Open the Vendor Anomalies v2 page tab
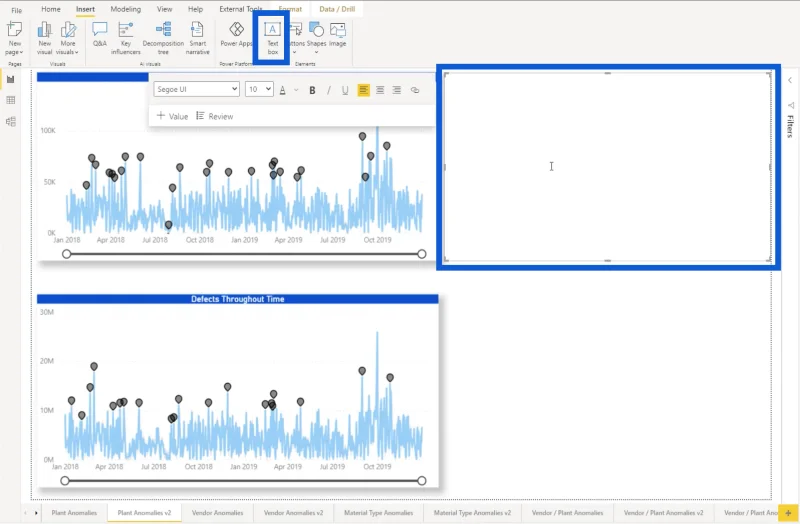 tap(293, 513)
